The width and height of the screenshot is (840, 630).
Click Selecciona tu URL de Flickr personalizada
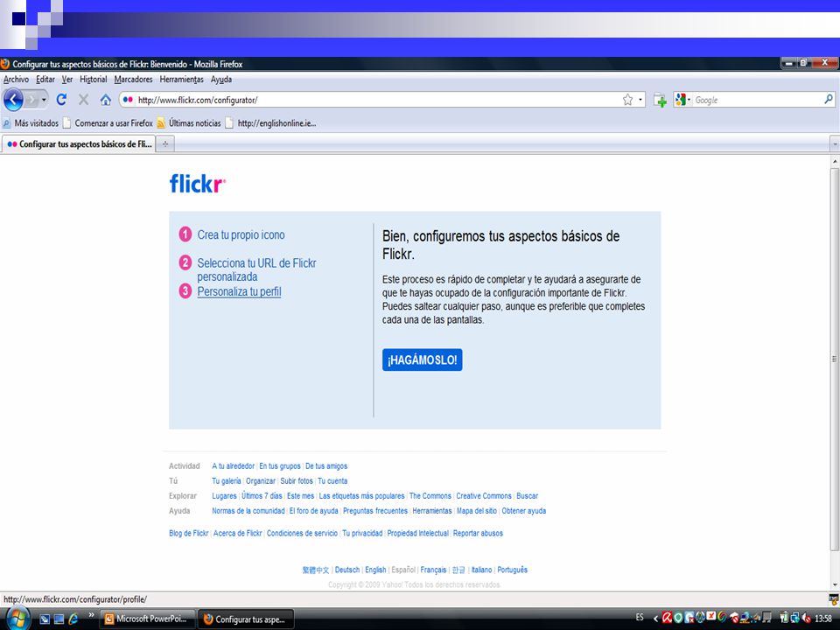[x=256, y=269]
